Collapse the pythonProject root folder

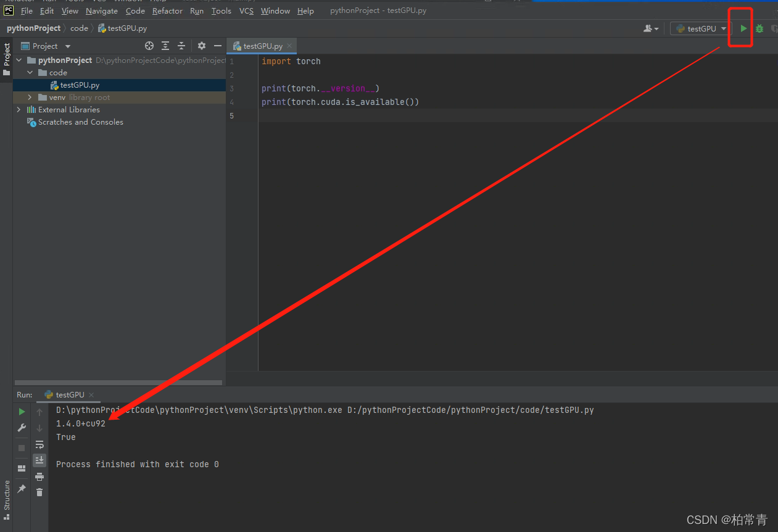click(x=19, y=60)
